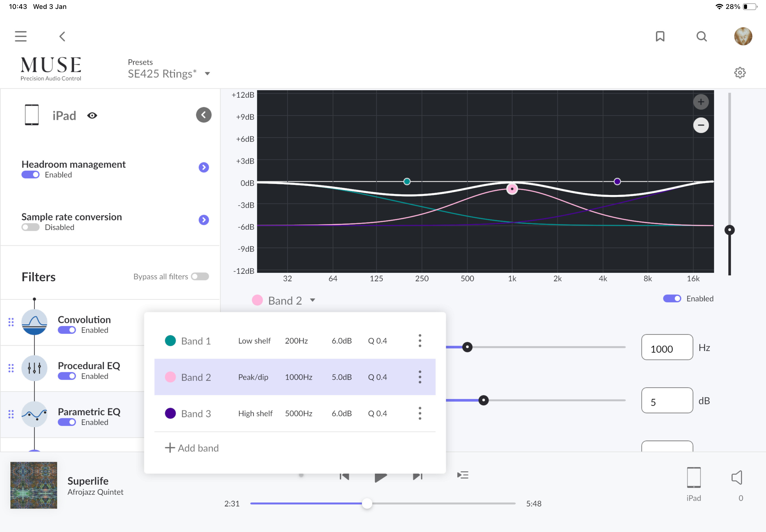Click the volume speaker icon
The height and width of the screenshot is (532, 766).
[x=737, y=477]
